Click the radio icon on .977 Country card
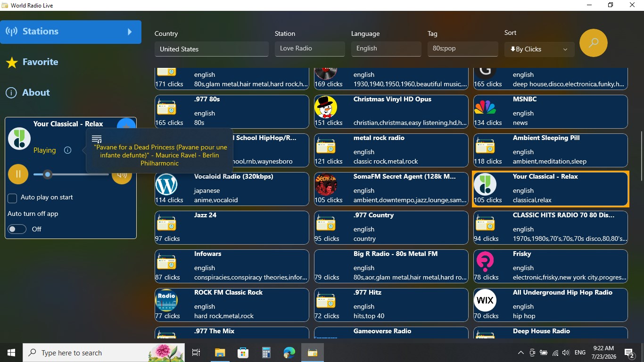 point(326,223)
